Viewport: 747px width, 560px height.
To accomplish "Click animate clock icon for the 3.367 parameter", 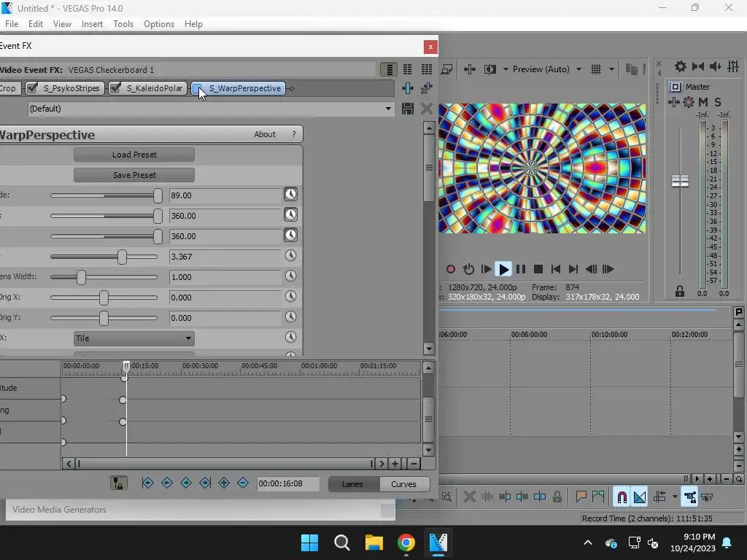I will (x=290, y=256).
